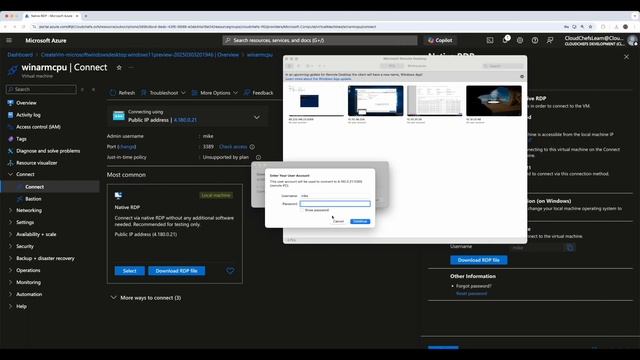Click the Remote Desktop window search field
640x360 pixels.
[x=503, y=66]
